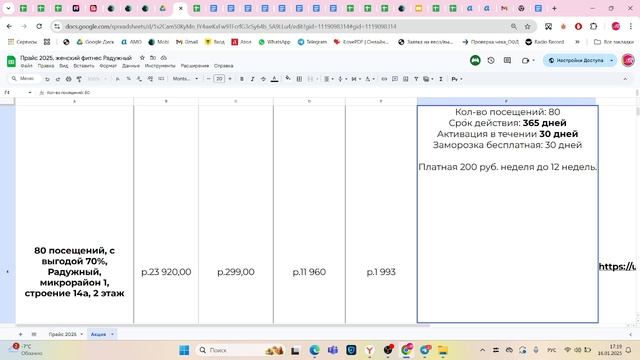The image size is (640, 360).
Task: Open the functions sigma menu
Action: pos(441,79)
